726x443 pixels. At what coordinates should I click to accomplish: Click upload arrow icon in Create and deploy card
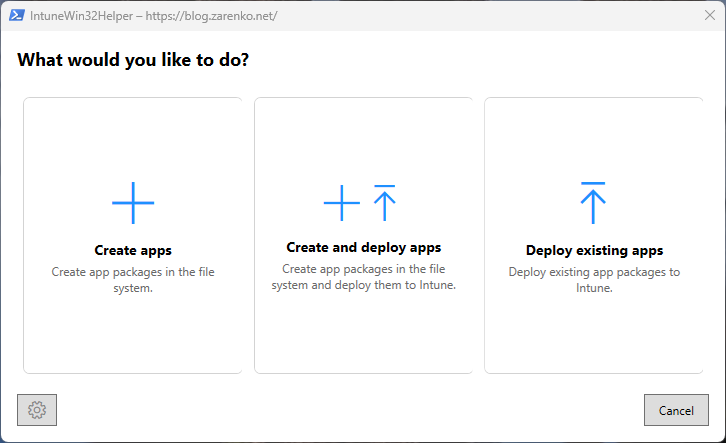pos(385,203)
